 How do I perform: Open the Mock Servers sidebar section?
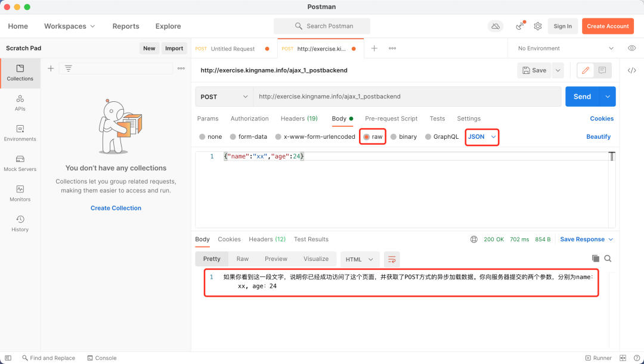pyautogui.click(x=20, y=163)
